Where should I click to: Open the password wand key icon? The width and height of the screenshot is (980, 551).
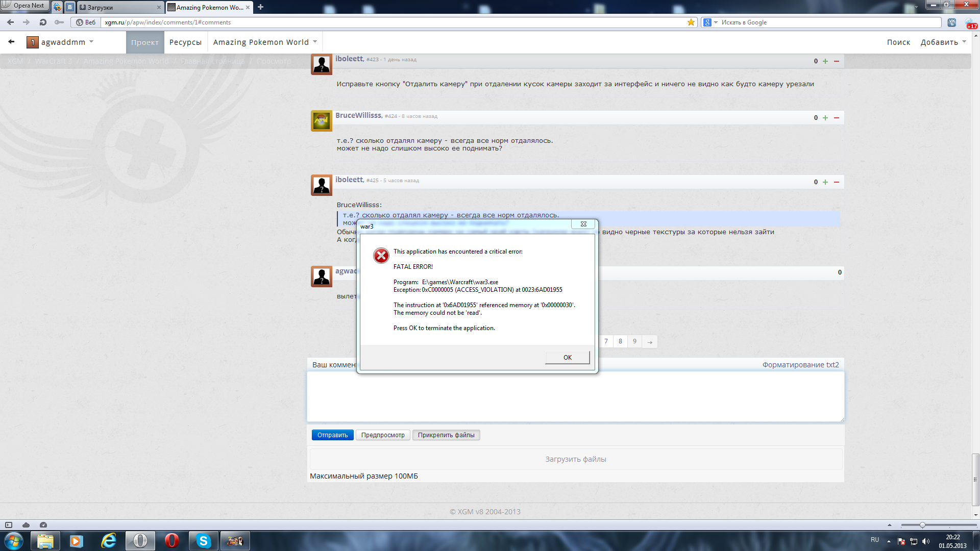click(59, 22)
